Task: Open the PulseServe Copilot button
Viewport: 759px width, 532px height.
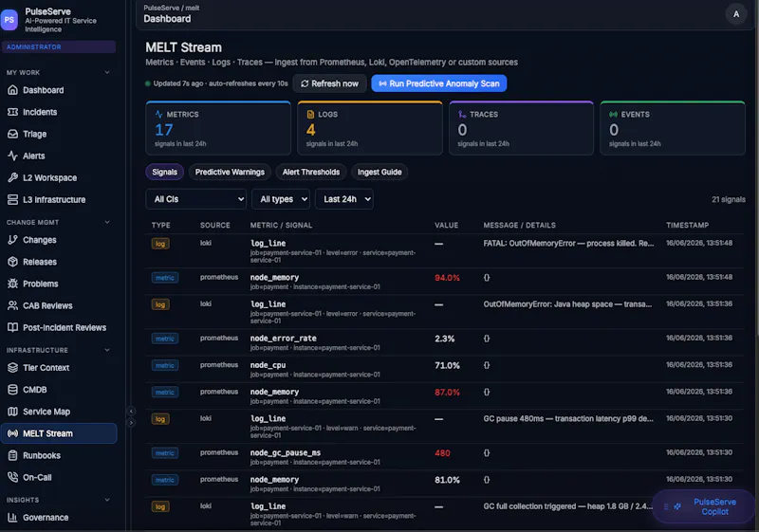Action: click(703, 506)
